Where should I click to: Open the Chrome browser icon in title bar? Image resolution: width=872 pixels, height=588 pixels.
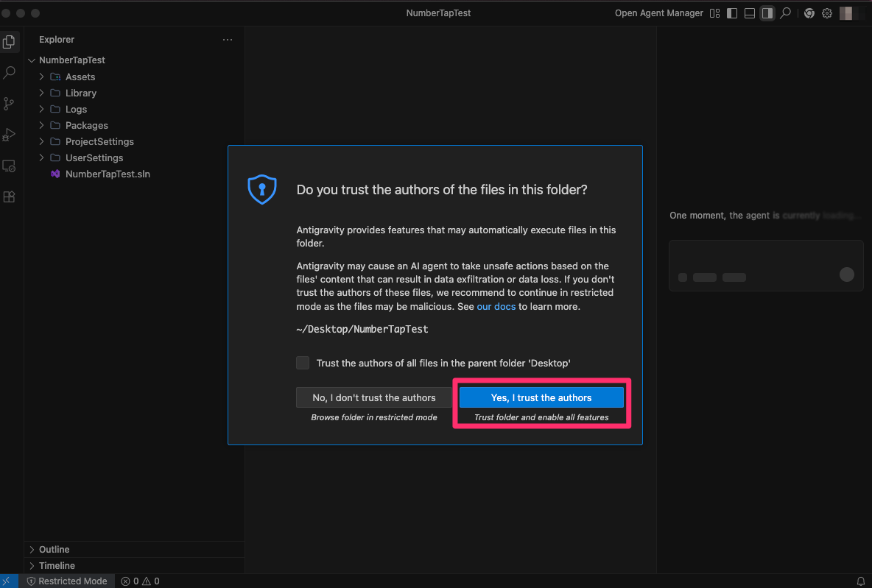pyautogui.click(x=809, y=13)
